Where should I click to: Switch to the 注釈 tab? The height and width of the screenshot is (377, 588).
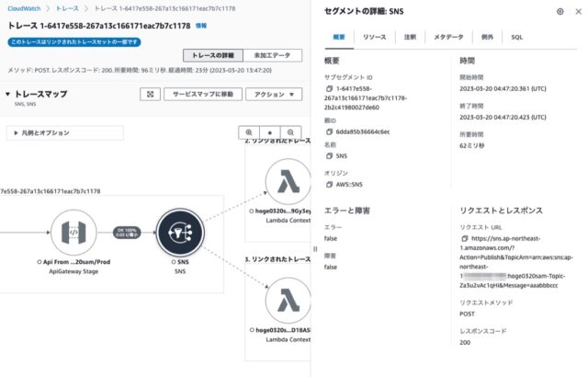coord(410,37)
